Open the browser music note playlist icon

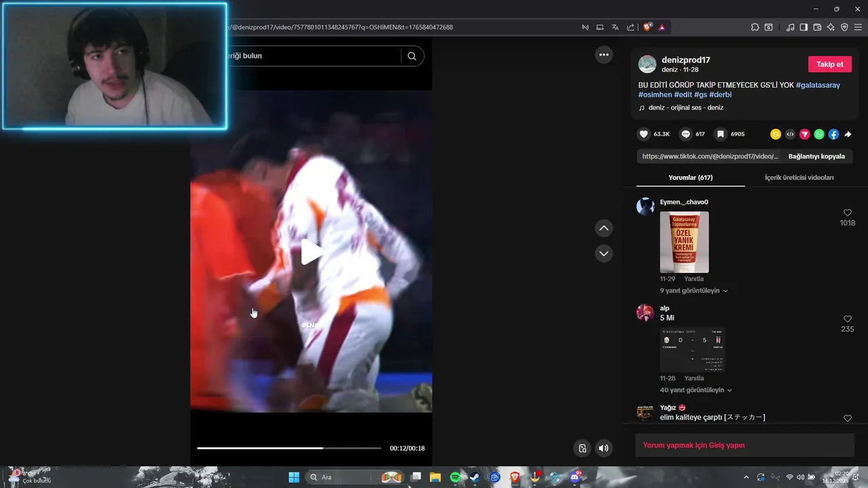tap(790, 27)
